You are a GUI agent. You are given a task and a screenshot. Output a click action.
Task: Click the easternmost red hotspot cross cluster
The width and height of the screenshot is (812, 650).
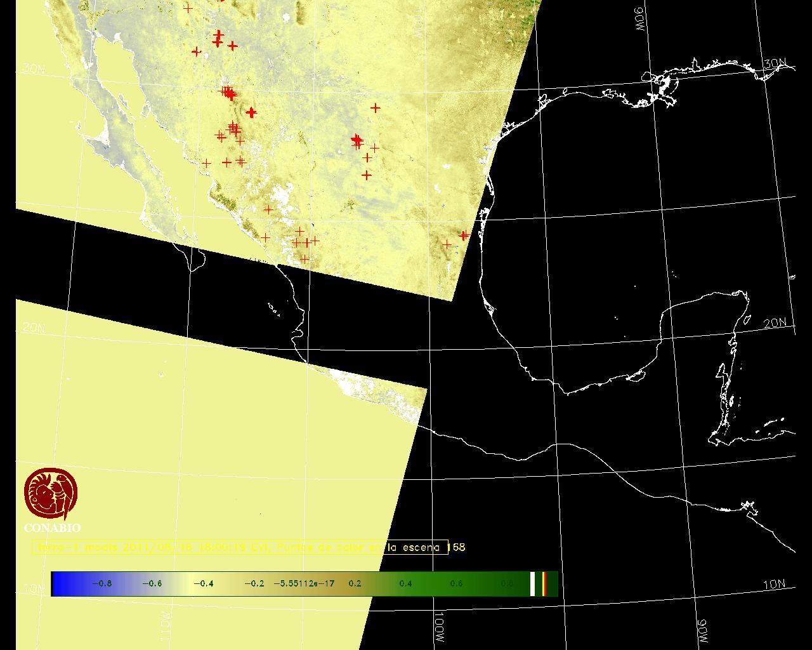click(464, 235)
